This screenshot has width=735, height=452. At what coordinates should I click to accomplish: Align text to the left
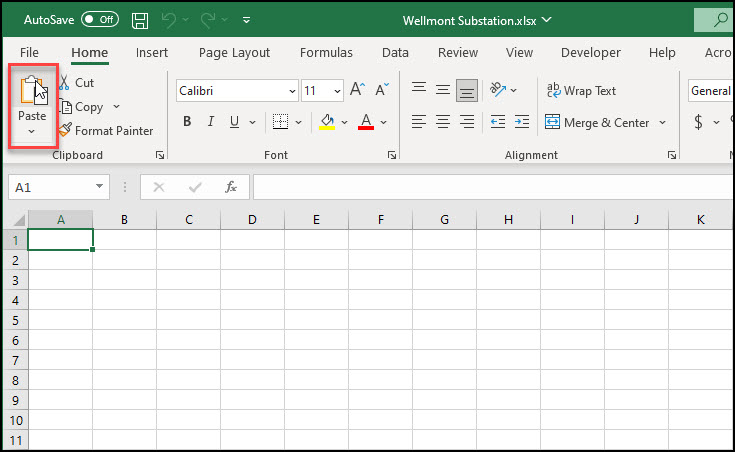(x=419, y=122)
